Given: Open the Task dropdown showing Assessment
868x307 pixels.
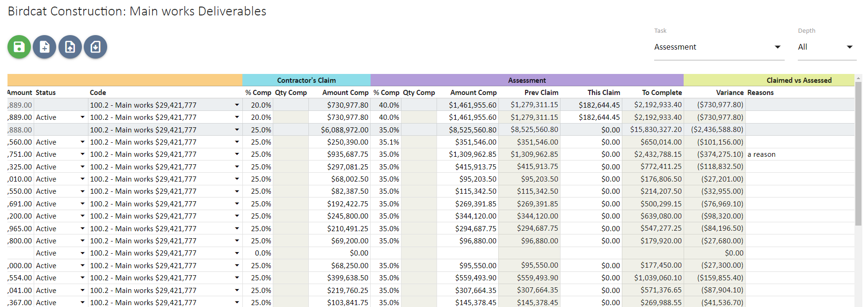Looking at the screenshot, I should pyautogui.click(x=718, y=47).
